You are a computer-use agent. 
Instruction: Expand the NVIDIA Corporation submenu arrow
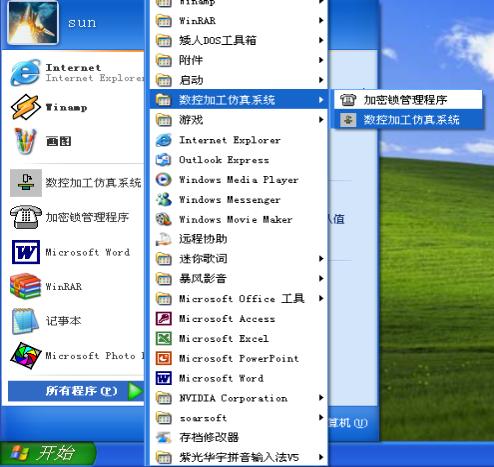tap(321, 398)
